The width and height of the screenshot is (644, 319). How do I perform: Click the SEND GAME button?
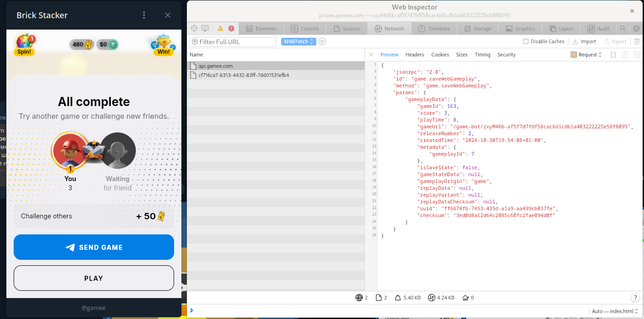tap(94, 247)
